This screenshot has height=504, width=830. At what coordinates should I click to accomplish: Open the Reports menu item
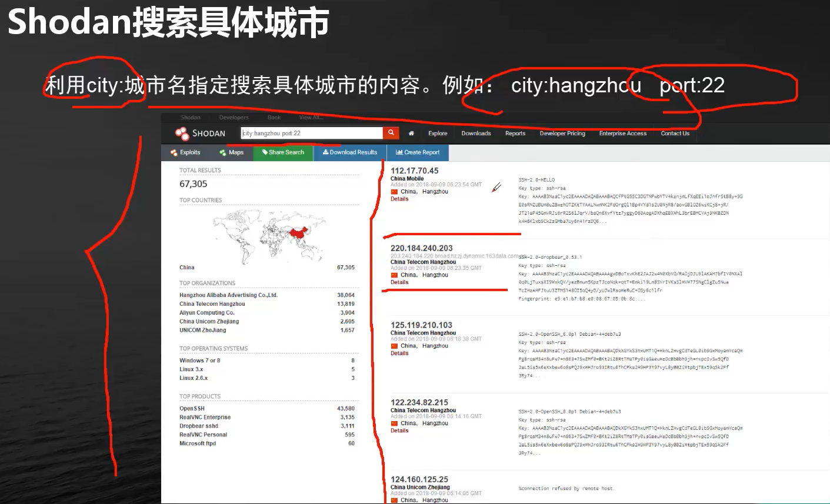515,133
